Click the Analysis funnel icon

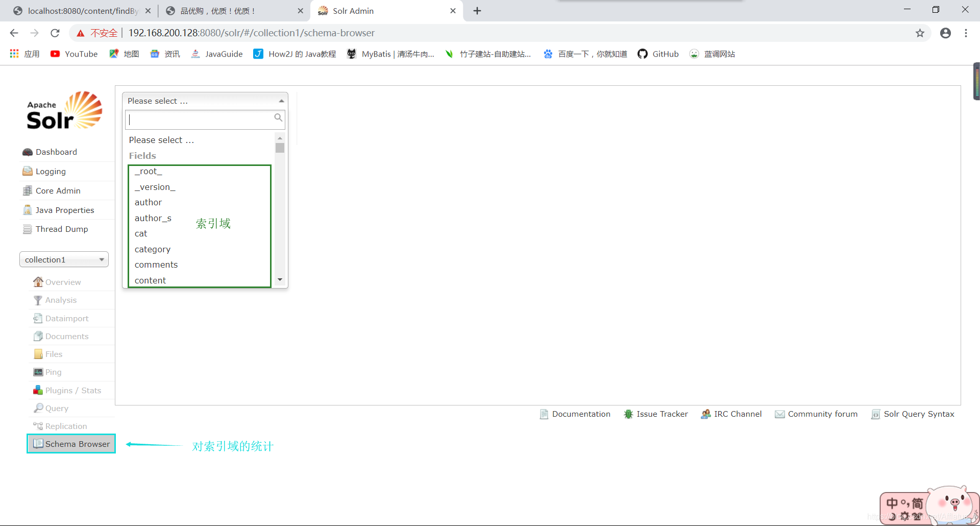coord(38,300)
